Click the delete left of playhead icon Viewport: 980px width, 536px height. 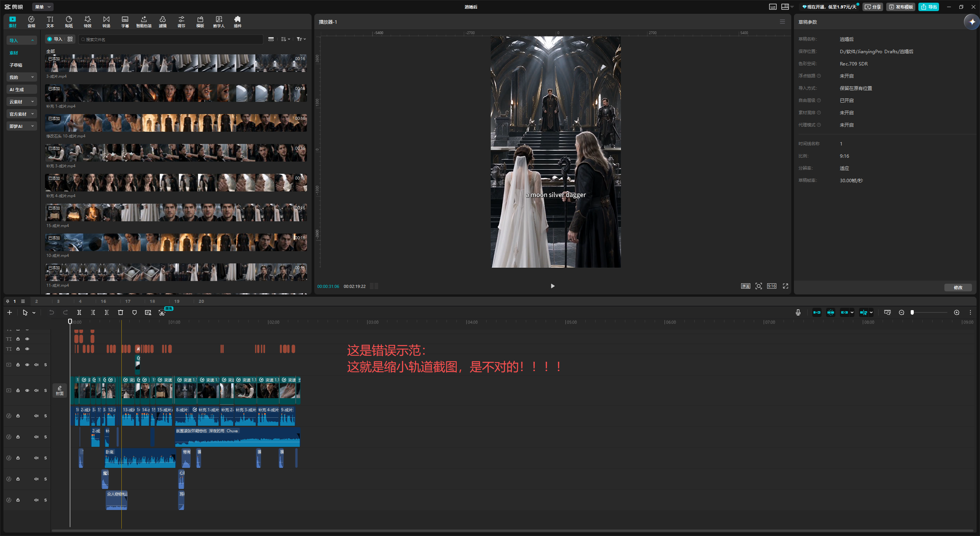point(93,313)
